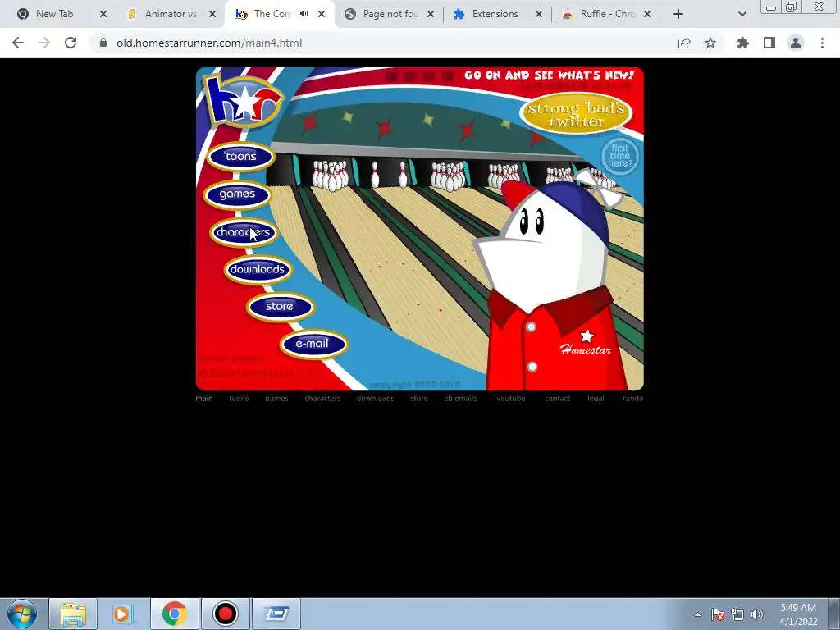Open the Action Center flag icon
Image resolution: width=840 pixels, height=630 pixels.
718,614
